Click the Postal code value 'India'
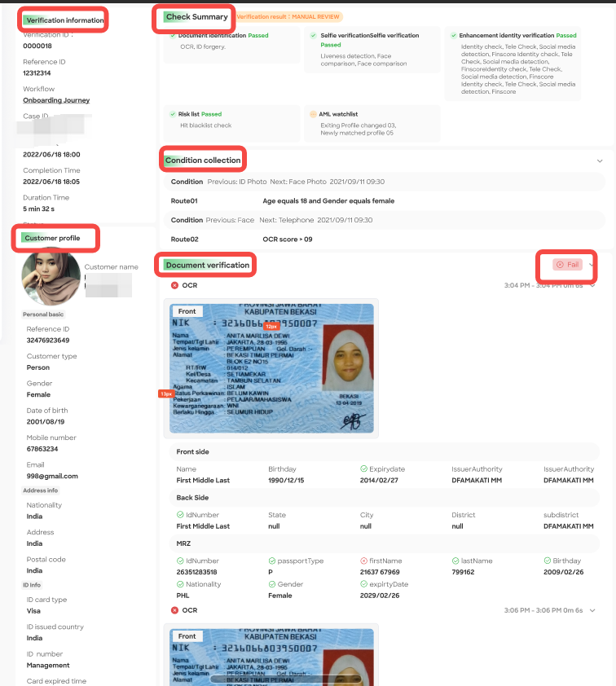This screenshot has height=686, width=616. [34, 570]
